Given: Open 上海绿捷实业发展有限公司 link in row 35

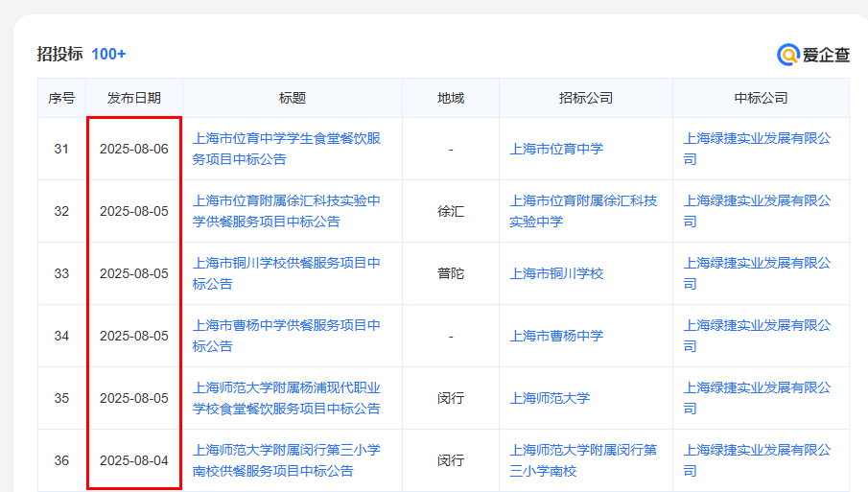Looking at the screenshot, I should tap(757, 398).
